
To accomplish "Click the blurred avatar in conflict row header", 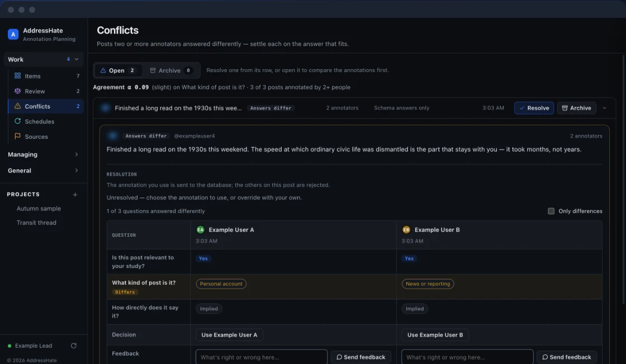I will [106, 108].
